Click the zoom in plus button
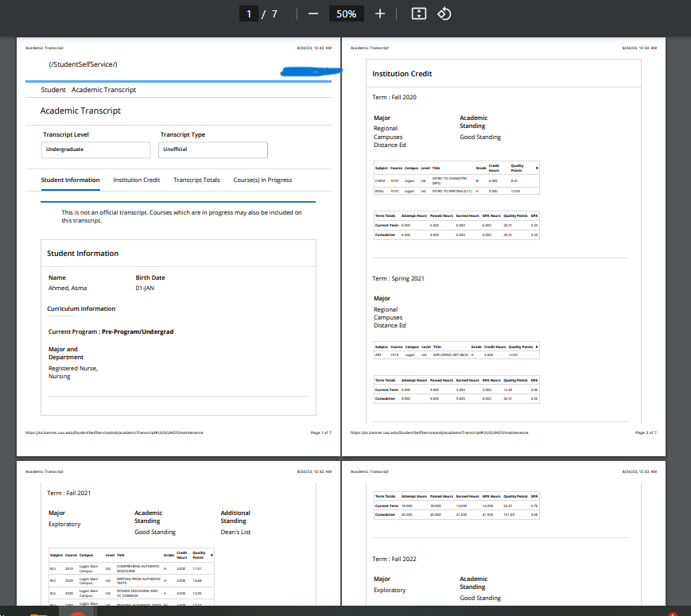The image size is (691, 616). [x=380, y=14]
